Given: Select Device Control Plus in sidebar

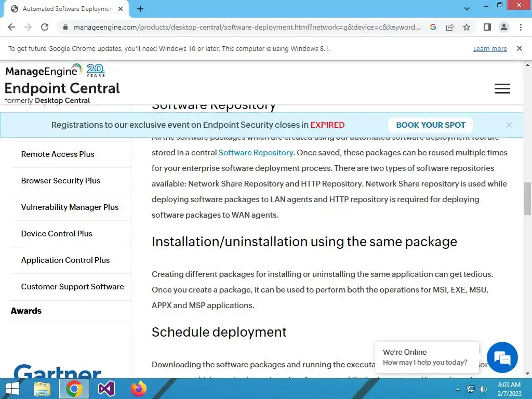Looking at the screenshot, I should [x=57, y=233].
